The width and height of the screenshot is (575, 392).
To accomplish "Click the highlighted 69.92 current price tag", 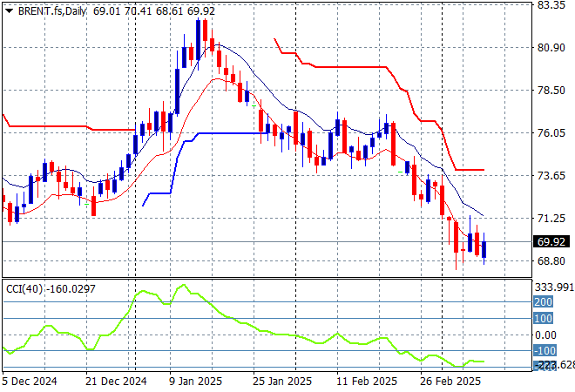I will click(x=551, y=241).
